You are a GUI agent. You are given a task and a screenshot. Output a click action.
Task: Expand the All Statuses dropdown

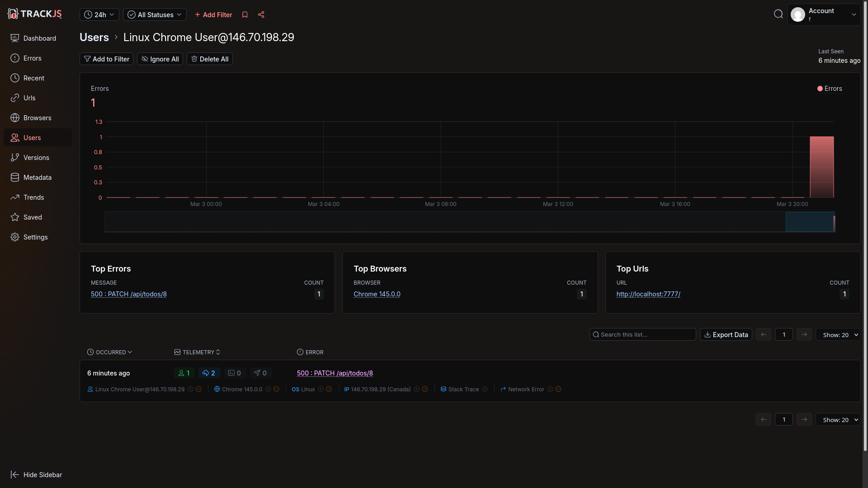[155, 14]
